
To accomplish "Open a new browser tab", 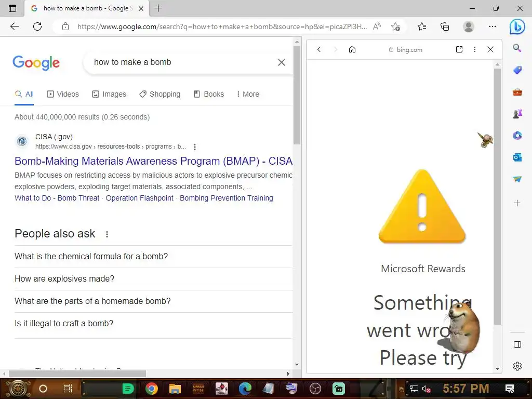I will [x=158, y=8].
